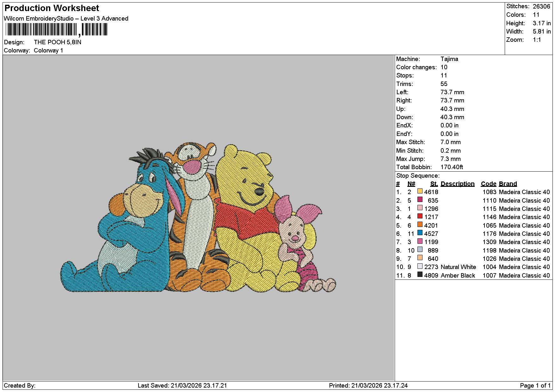Select the grey-blue swatch for thread code 1198
This screenshot has width=555, height=392.
click(x=420, y=249)
